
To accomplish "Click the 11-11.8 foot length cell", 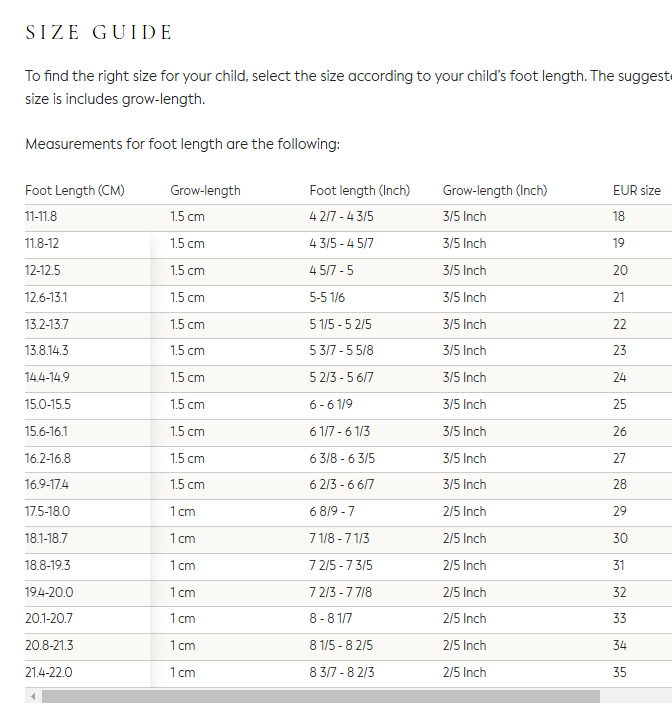I will [41, 216].
